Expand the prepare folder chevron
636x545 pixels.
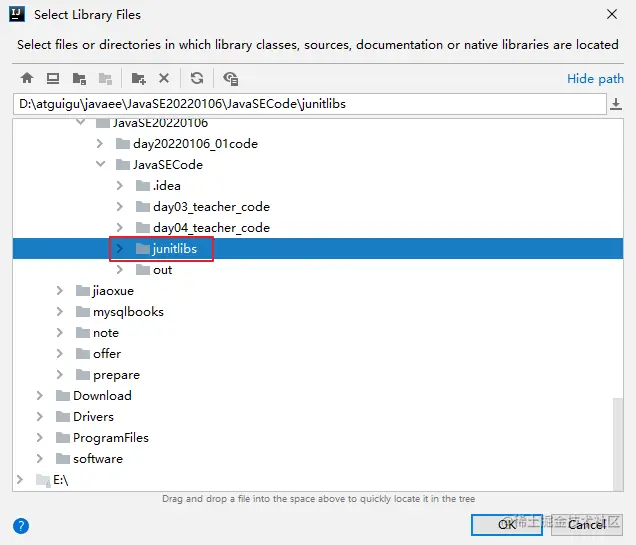tap(60, 375)
